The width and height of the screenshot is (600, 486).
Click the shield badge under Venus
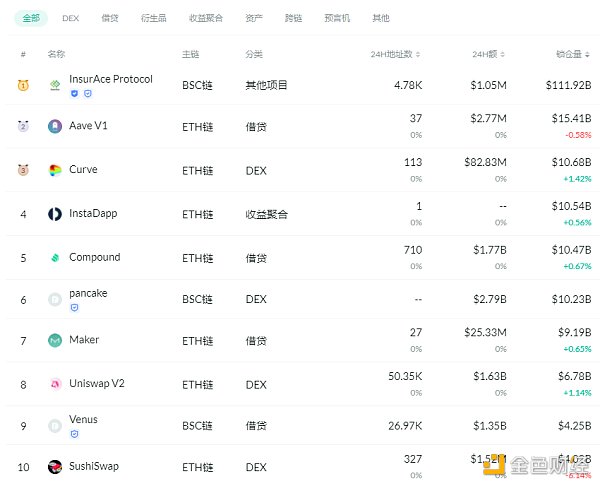coord(74,434)
